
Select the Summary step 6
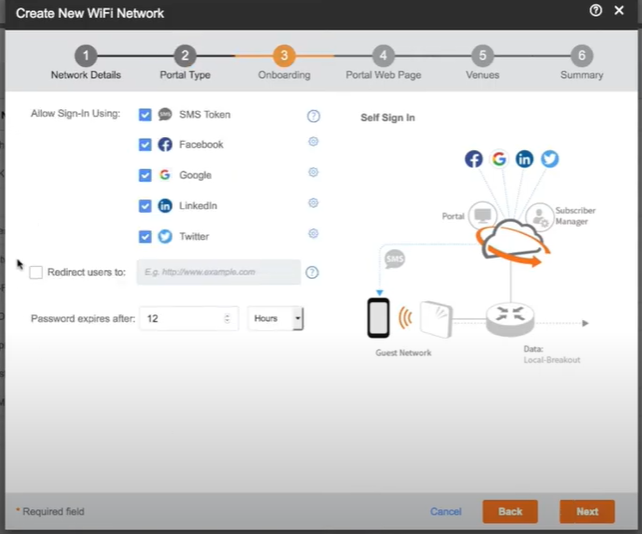581,56
